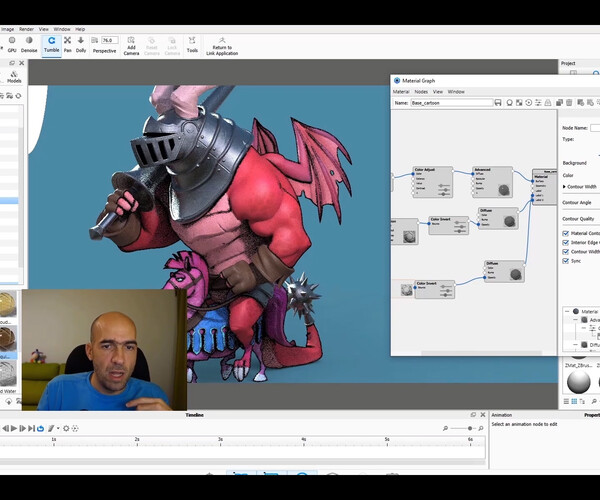600x500 pixels.
Task: Collapse the Diffuse tree node
Action: pos(575,345)
